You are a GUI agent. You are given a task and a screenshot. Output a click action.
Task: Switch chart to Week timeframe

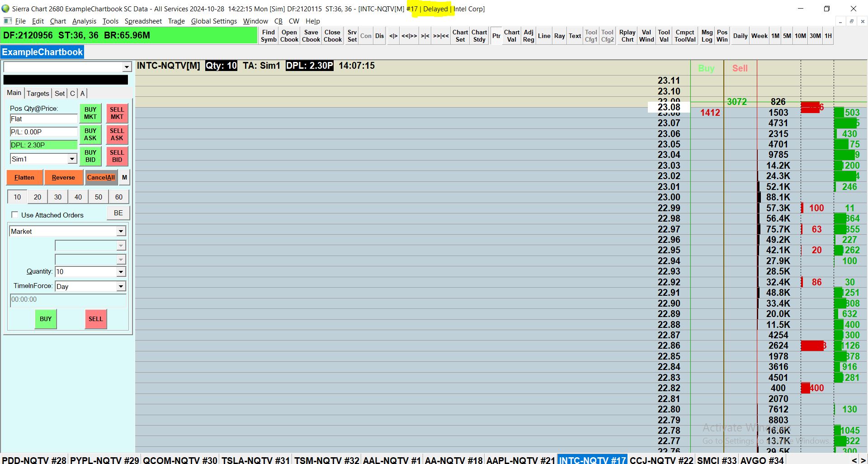coord(759,36)
